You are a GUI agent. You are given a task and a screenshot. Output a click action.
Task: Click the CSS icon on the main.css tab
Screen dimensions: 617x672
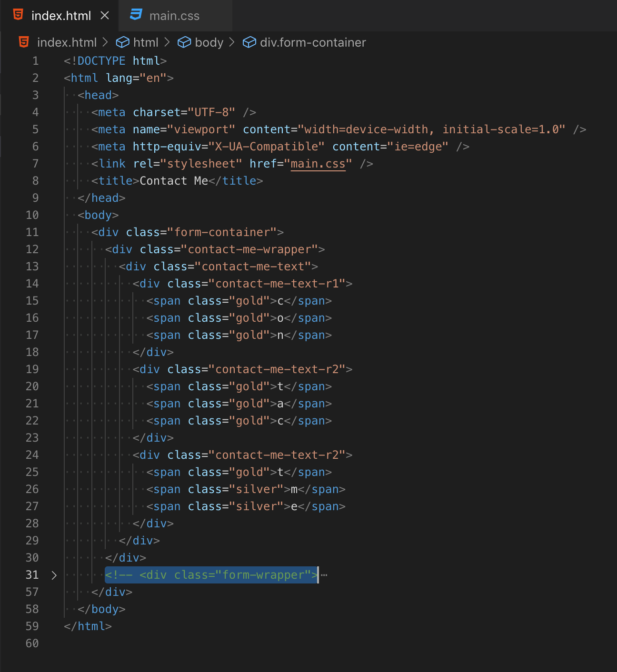136,15
